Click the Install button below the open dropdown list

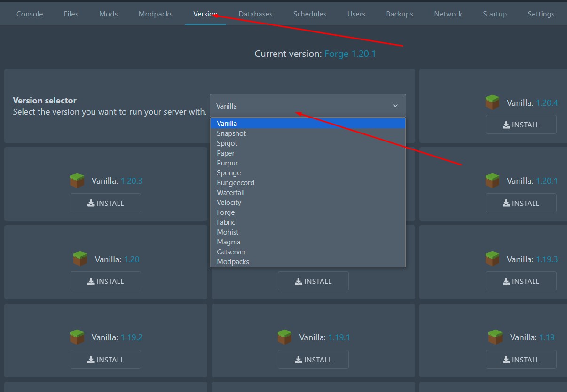coord(313,281)
